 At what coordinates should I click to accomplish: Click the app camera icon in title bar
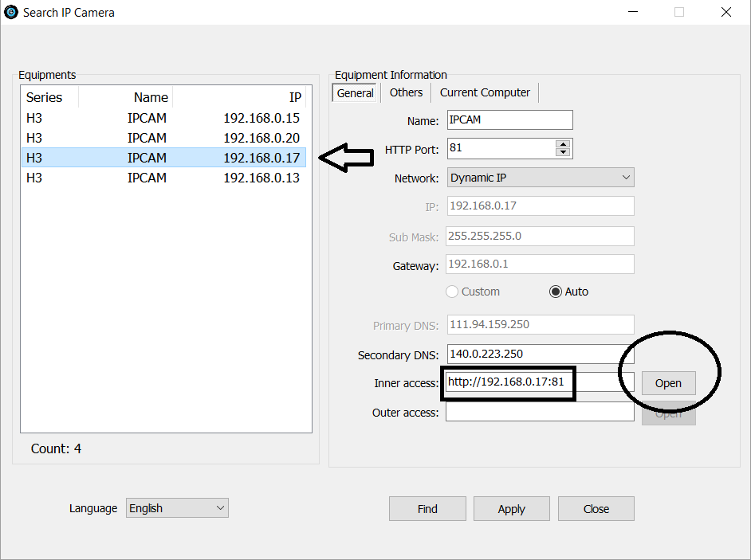[x=11, y=12]
